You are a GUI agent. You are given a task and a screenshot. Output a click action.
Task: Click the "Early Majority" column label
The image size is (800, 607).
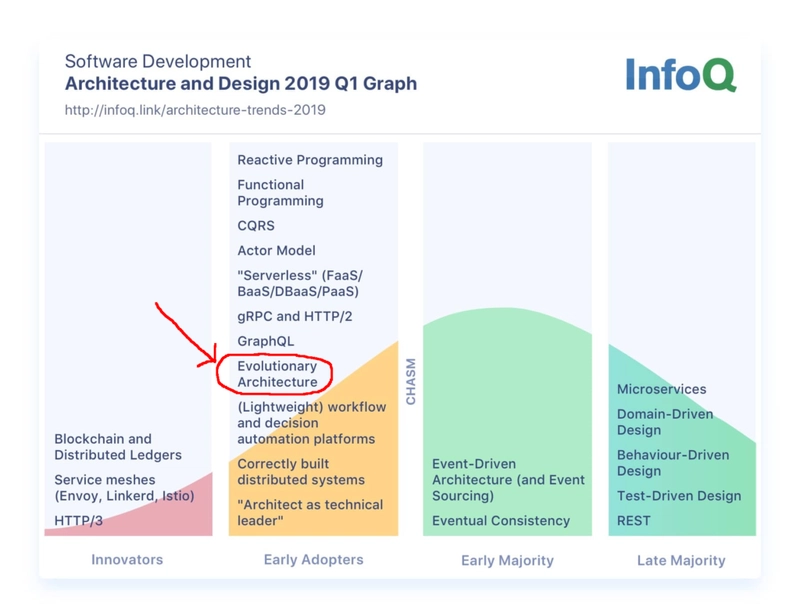coord(507,561)
